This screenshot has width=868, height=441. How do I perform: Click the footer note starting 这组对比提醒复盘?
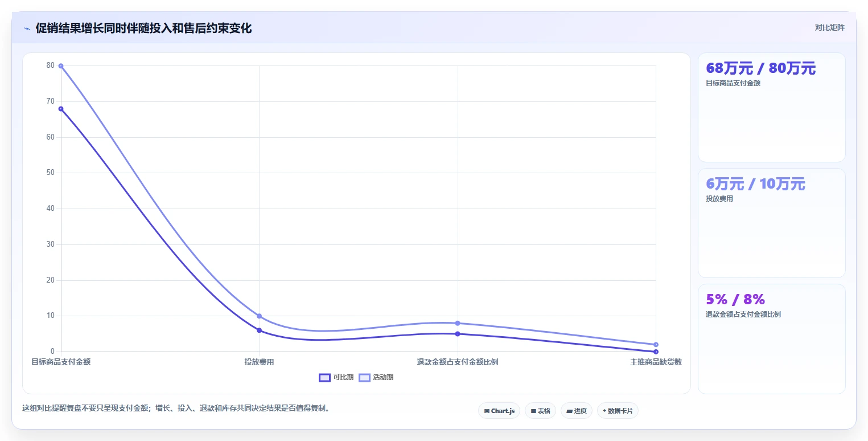point(176,408)
